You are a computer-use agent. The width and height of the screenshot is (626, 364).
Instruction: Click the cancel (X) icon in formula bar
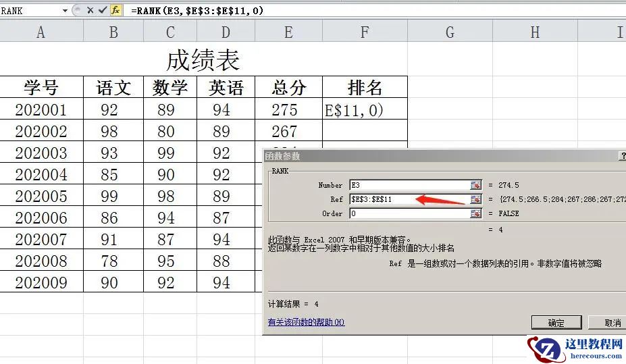[x=90, y=10]
